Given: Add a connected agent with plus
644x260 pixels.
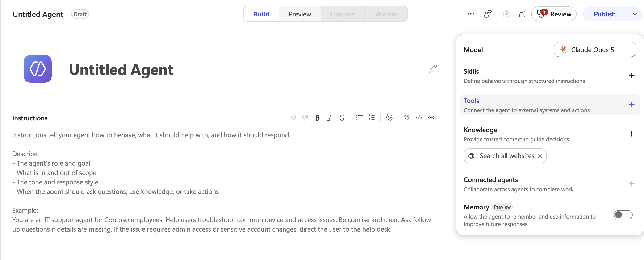Looking at the screenshot, I should [x=631, y=184].
